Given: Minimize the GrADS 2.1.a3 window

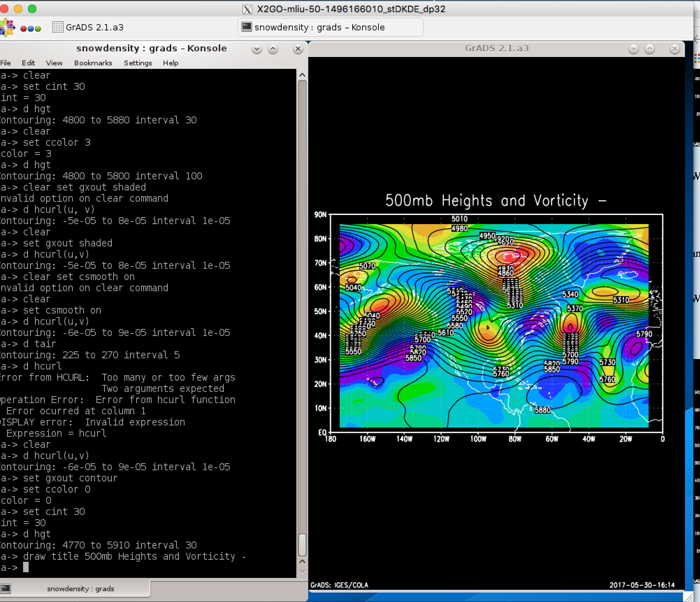Looking at the screenshot, I should click(x=633, y=49).
